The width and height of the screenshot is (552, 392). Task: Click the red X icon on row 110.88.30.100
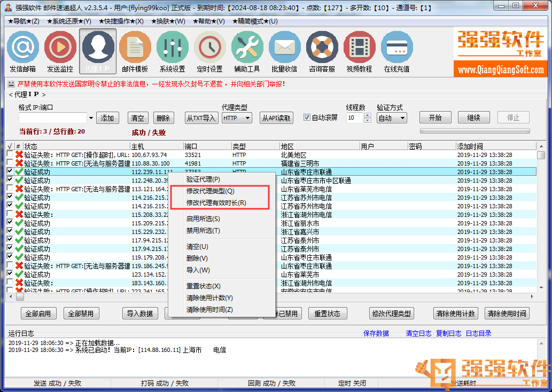pos(19,163)
